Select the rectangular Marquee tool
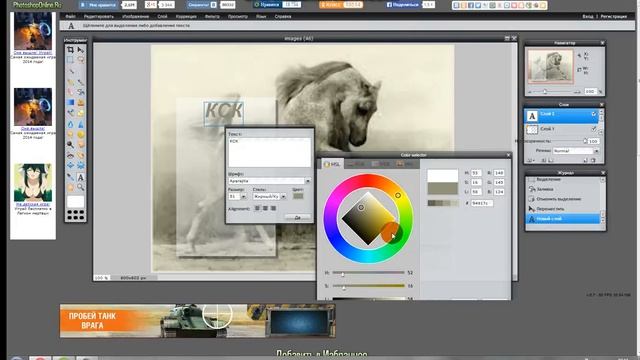This screenshot has width=640, height=360. click(x=70, y=60)
